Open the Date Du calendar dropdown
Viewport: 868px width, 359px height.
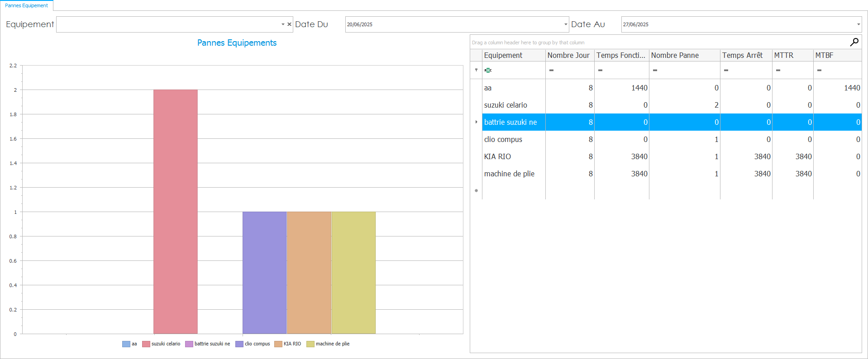tap(565, 24)
